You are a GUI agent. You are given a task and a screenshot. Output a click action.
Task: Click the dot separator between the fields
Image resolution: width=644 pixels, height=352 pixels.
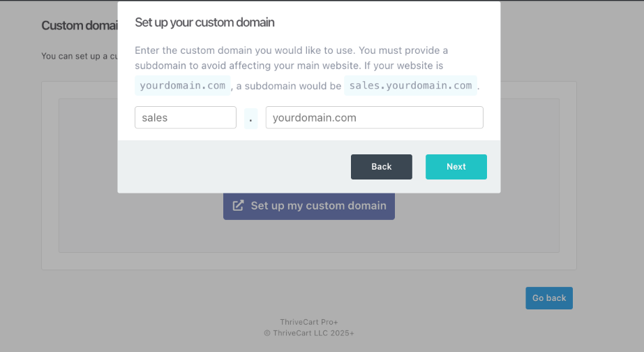[x=250, y=118]
